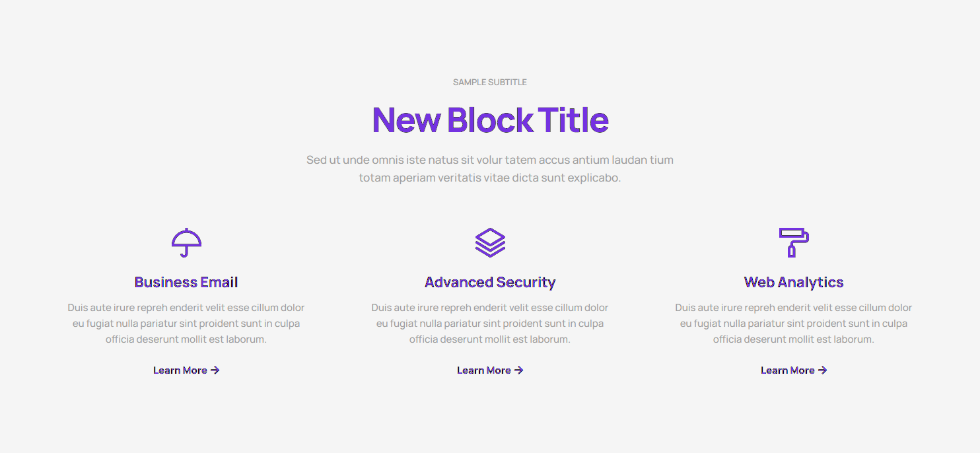Click the arrow icon beside Business Email's Learn More
The width and height of the screenshot is (980, 453).
click(x=215, y=370)
